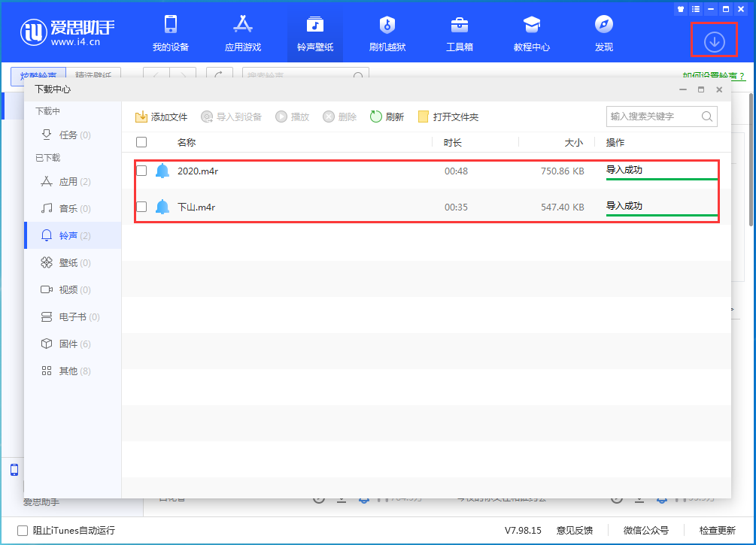Click the bell icon of 2020.m4r
Image resolution: width=756 pixels, height=545 pixels.
162,171
